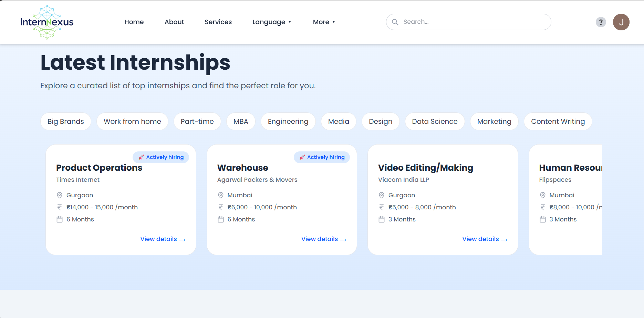Screen dimensions: 644x318
Task: Click rupee icon on Human Resources card
Action: (x=543, y=207)
